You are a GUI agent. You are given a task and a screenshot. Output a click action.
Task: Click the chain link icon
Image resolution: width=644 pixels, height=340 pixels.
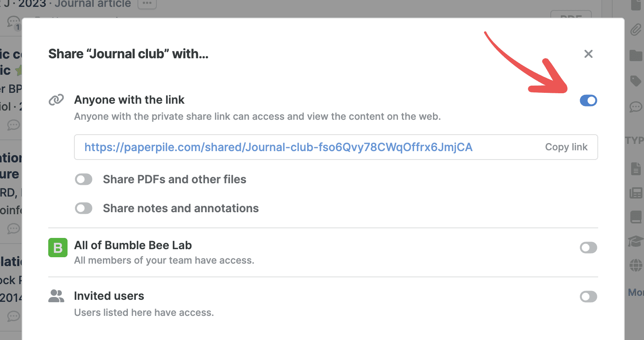click(56, 100)
